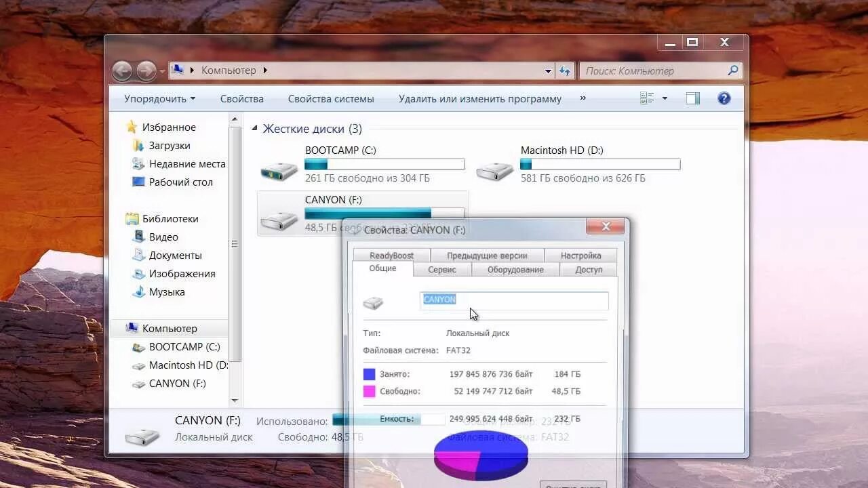Click the magnifier icon in the search box

click(732, 70)
